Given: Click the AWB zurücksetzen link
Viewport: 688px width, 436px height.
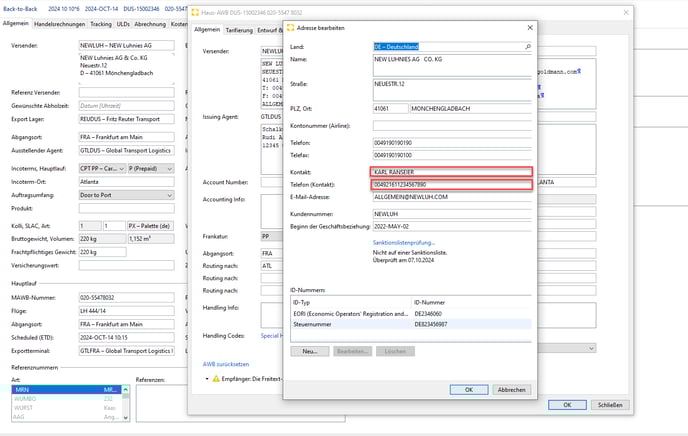Looking at the screenshot, I should tap(226, 364).
